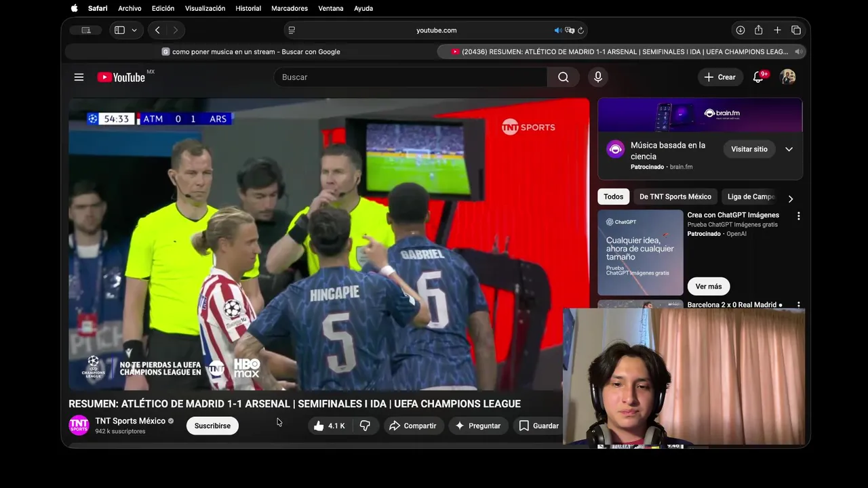Open the Archivo menu
Image resolution: width=868 pixels, height=488 pixels.
130,8
